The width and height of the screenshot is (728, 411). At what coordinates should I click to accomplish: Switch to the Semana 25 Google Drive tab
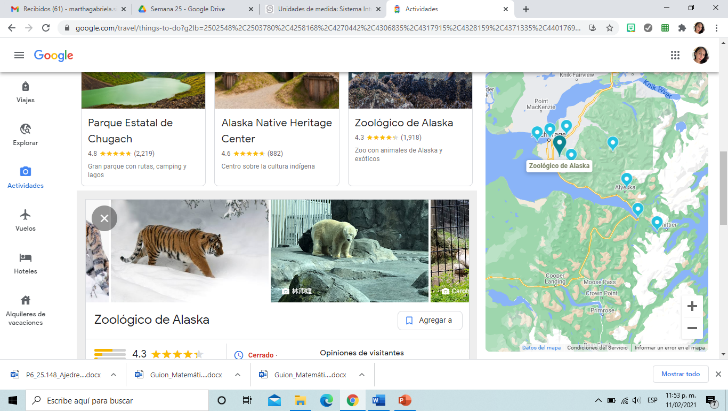click(190, 8)
